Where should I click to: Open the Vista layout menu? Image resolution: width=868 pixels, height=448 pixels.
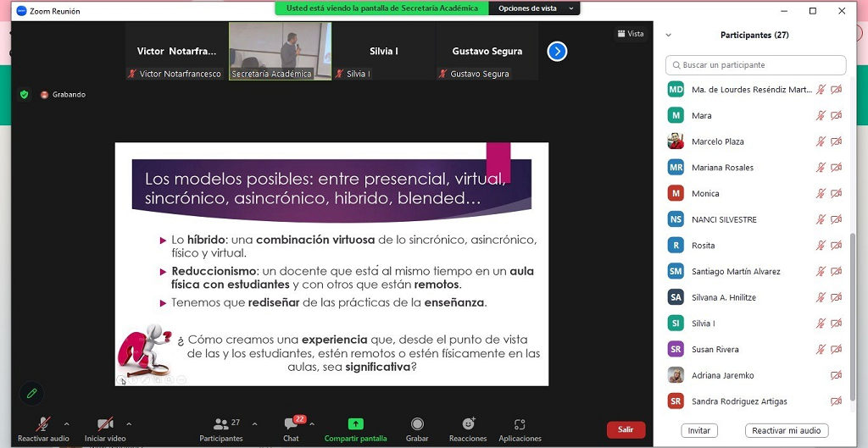pos(631,34)
